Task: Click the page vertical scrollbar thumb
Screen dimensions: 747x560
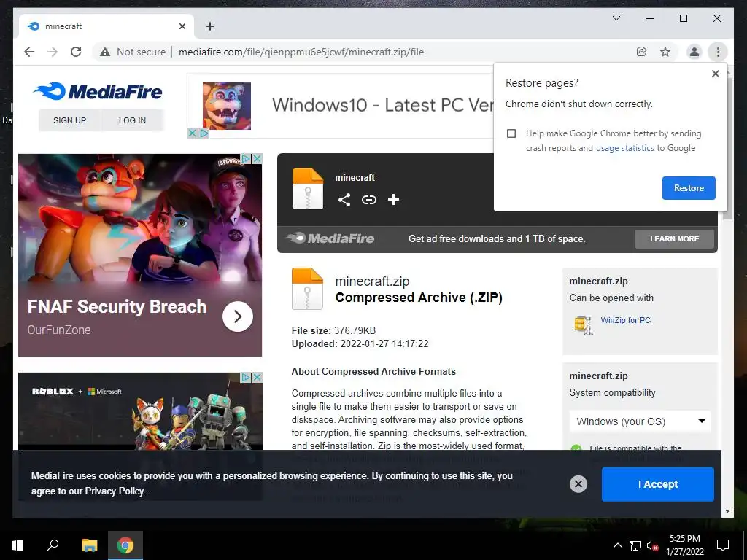Action: pyautogui.click(x=727, y=147)
